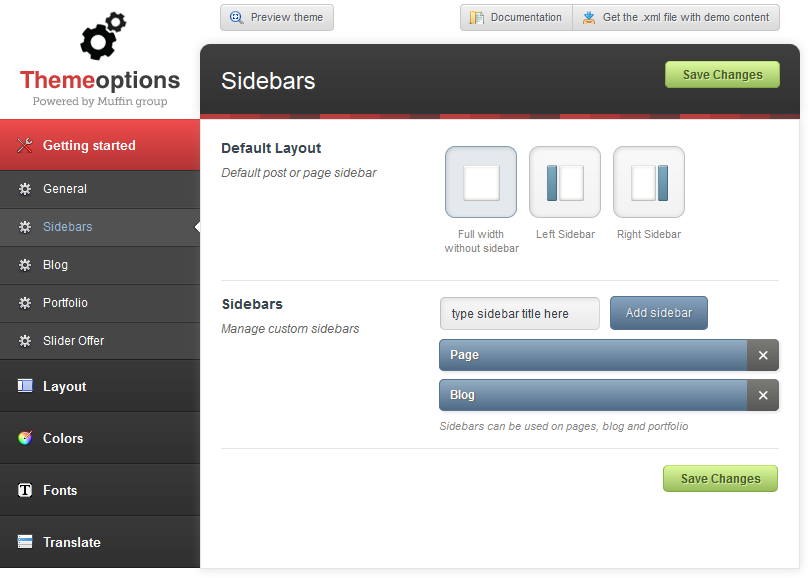Viewport: 808px width, 578px height.
Task: Open the Slider Offer settings page
Action: (x=100, y=341)
